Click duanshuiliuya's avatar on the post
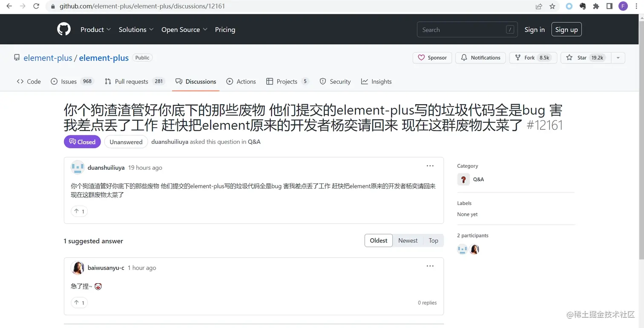This screenshot has width=644, height=328. tap(78, 168)
